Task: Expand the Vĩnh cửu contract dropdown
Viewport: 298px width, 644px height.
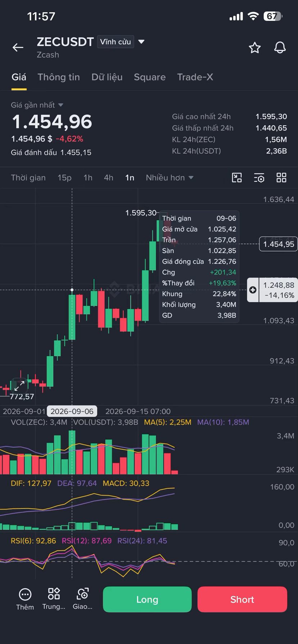Action: click(141, 42)
